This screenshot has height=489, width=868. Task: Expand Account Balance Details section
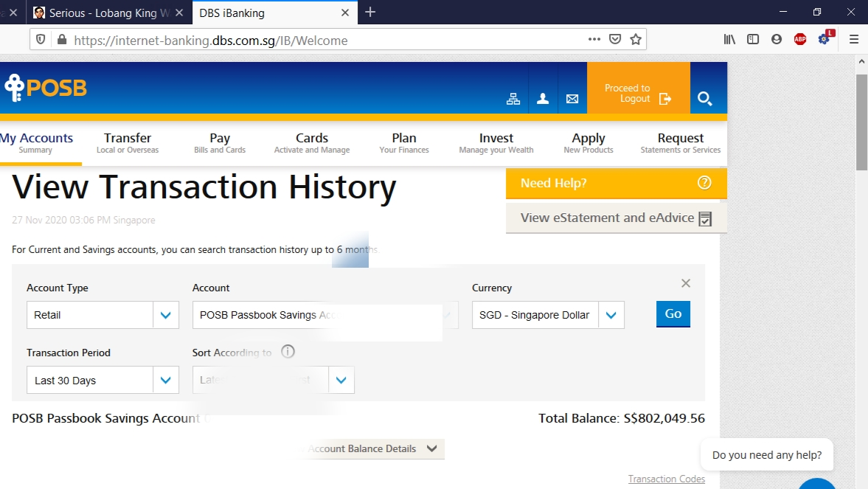coord(431,448)
